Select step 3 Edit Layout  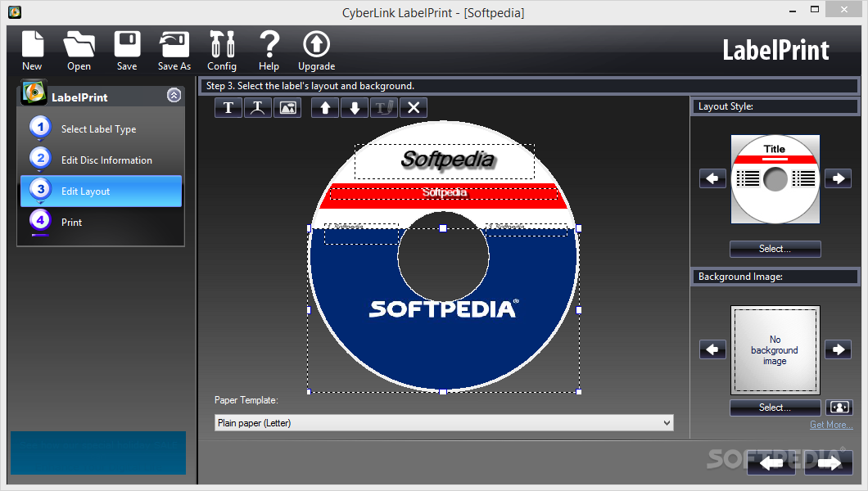pyautogui.click(x=101, y=191)
